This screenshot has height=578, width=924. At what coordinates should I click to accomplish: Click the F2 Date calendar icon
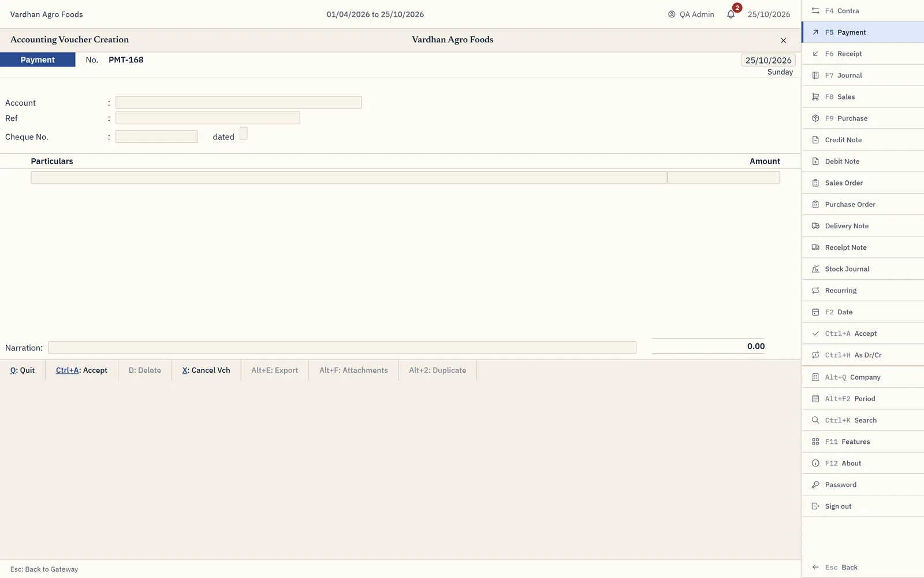(x=815, y=312)
